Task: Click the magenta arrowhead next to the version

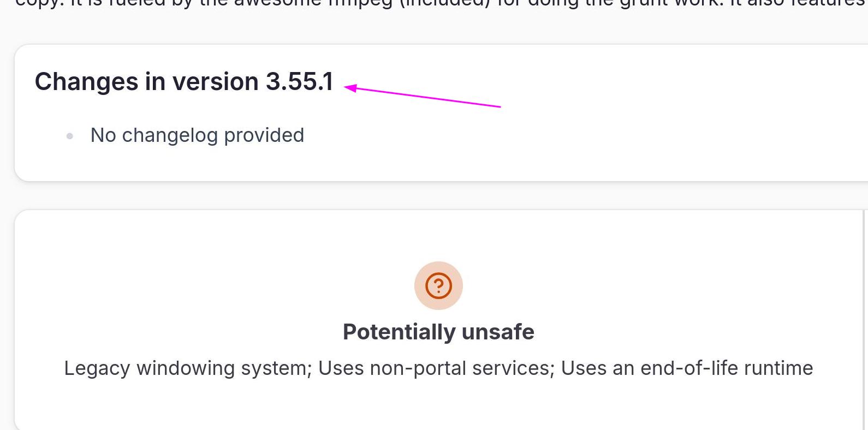Action: click(x=350, y=87)
